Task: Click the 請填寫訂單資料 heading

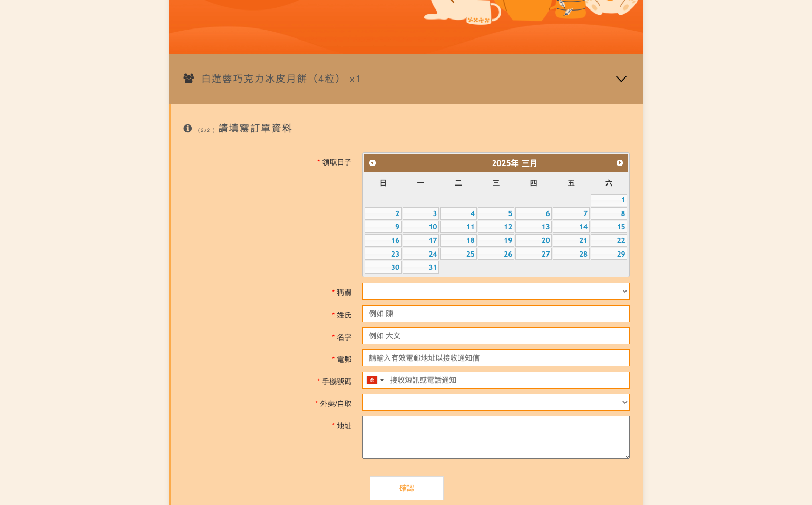Action: tap(255, 128)
